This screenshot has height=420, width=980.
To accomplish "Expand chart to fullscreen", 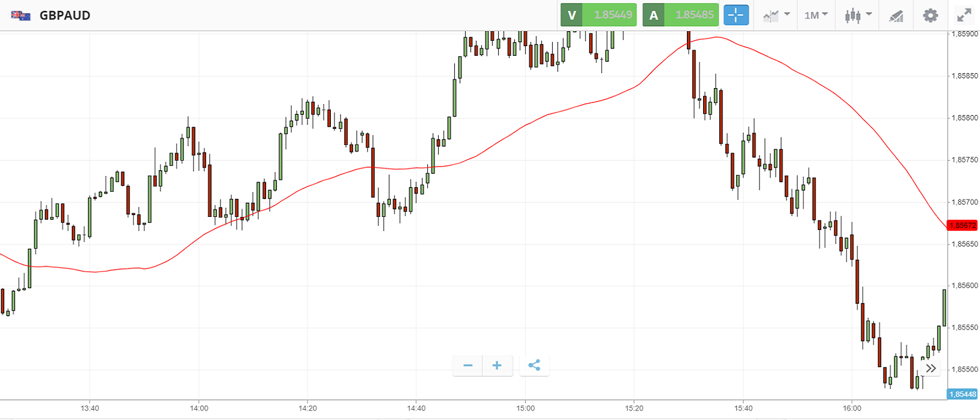I will 964,15.
